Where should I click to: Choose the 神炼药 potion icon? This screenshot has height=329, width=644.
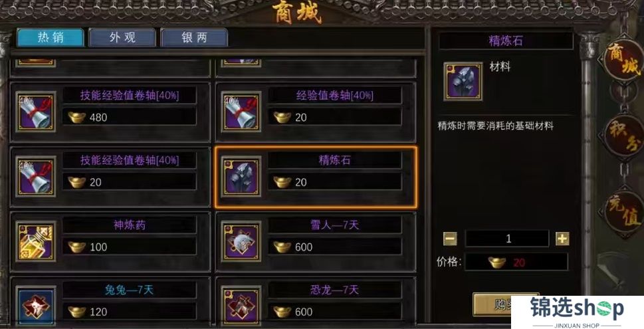tap(36, 241)
